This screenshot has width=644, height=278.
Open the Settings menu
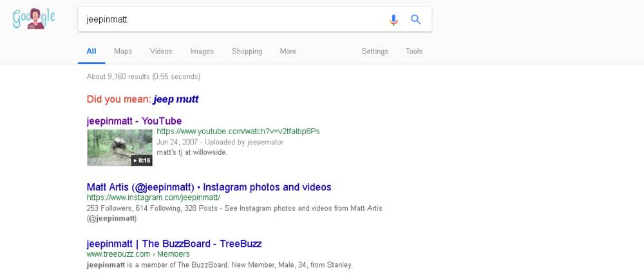(375, 52)
